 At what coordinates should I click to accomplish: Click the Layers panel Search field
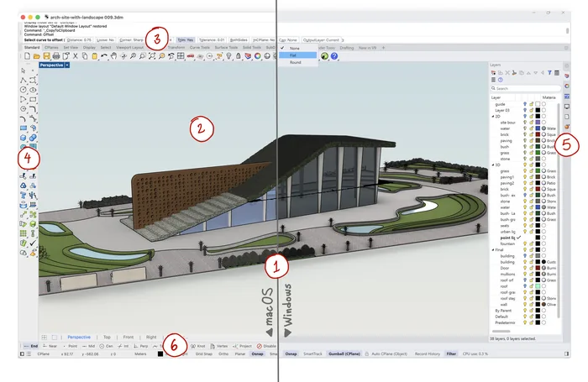point(526,88)
